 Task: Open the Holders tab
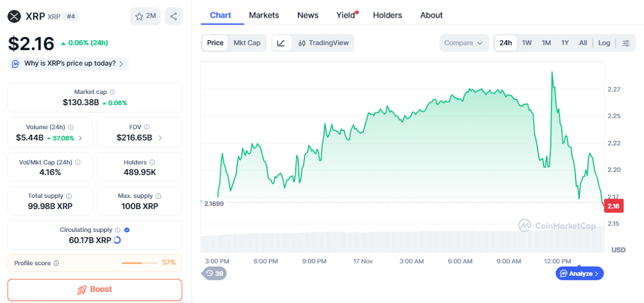(x=387, y=15)
